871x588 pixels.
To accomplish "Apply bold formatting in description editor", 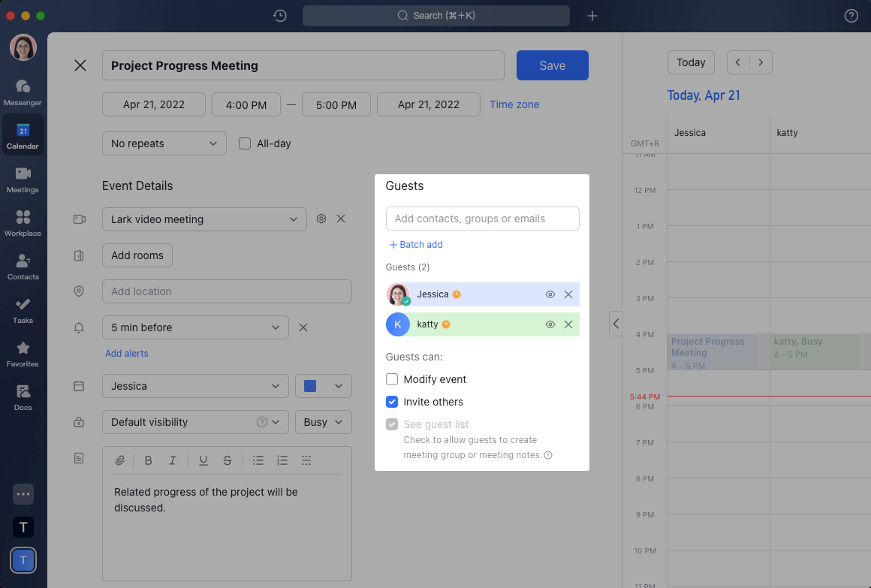I will [148, 460].
